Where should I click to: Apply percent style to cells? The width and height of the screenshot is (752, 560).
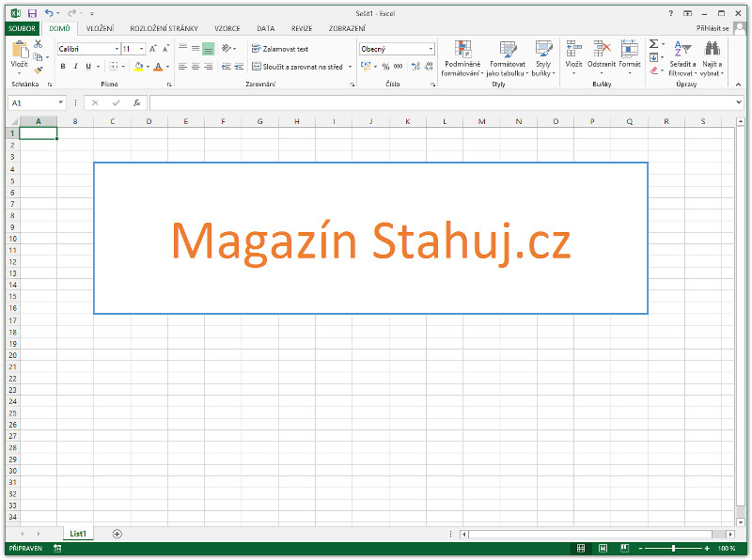(x=385, y=67)
